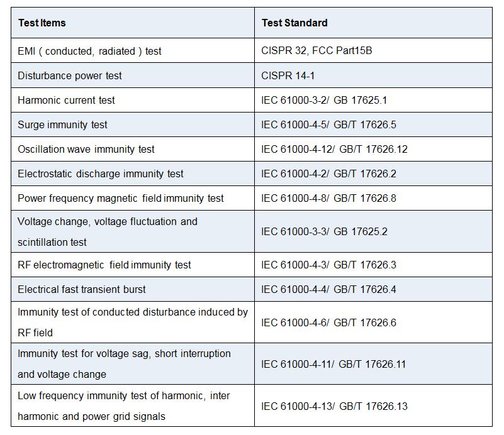Select the Oscillation wave immunity test cell
504x435 pixels.
[86, 149]
